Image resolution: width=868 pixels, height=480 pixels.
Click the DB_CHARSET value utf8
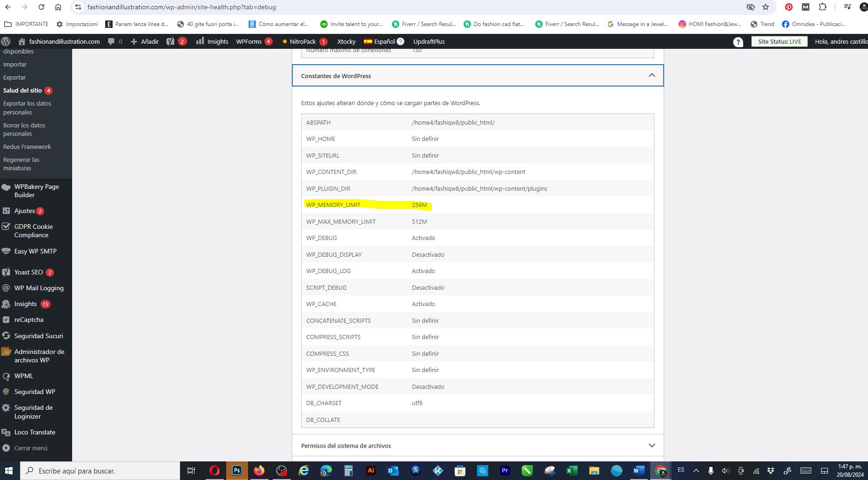coord(417,403)
